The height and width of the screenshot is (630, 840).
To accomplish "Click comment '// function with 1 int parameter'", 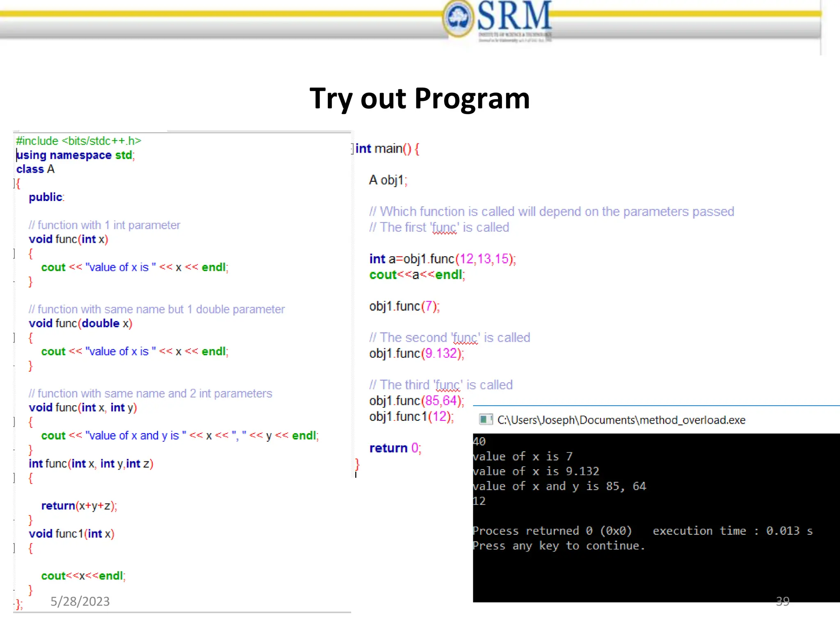I will 104,225.
